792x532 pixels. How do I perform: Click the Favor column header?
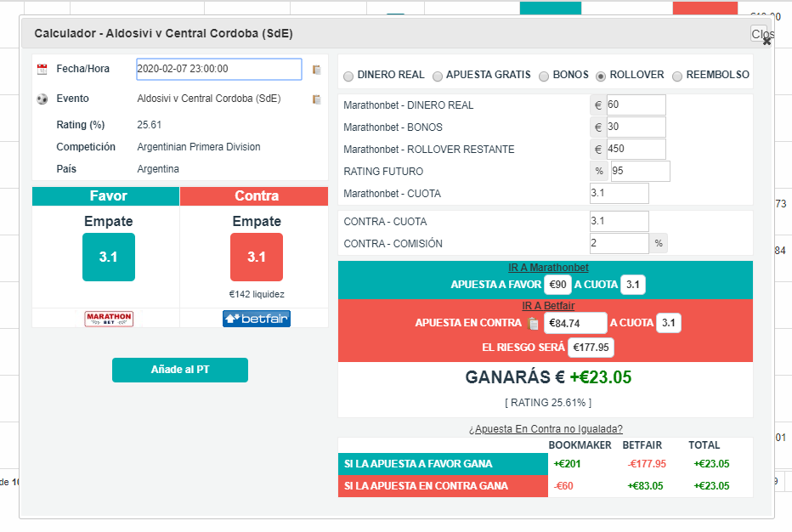[105, 196]
